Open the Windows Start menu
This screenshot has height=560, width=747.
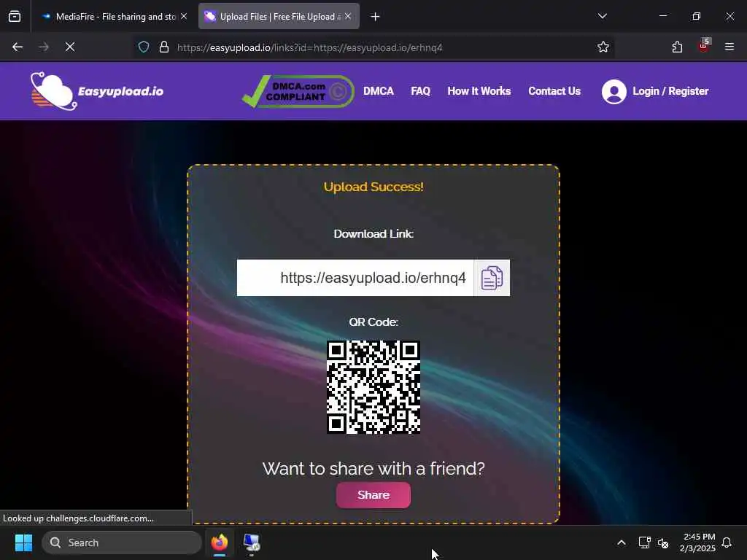[x=23, y=542]
